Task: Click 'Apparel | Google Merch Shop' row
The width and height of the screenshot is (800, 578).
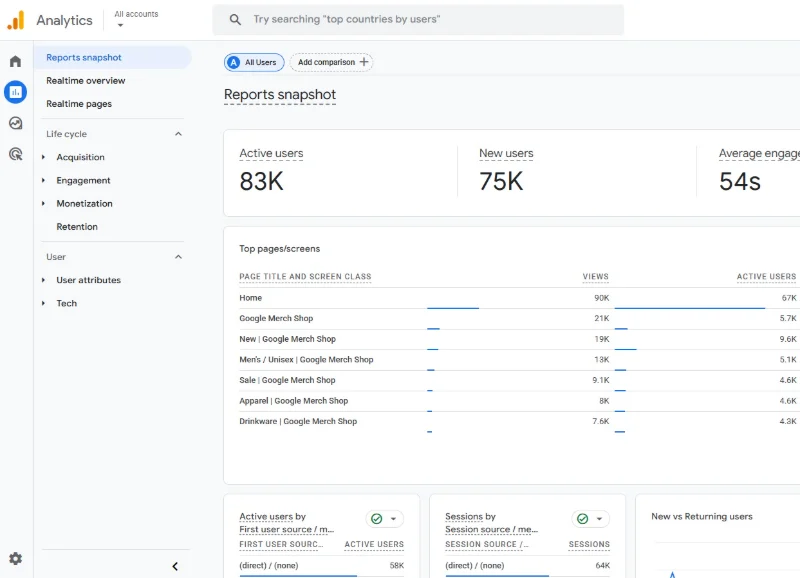Action: tap(518, 401)
